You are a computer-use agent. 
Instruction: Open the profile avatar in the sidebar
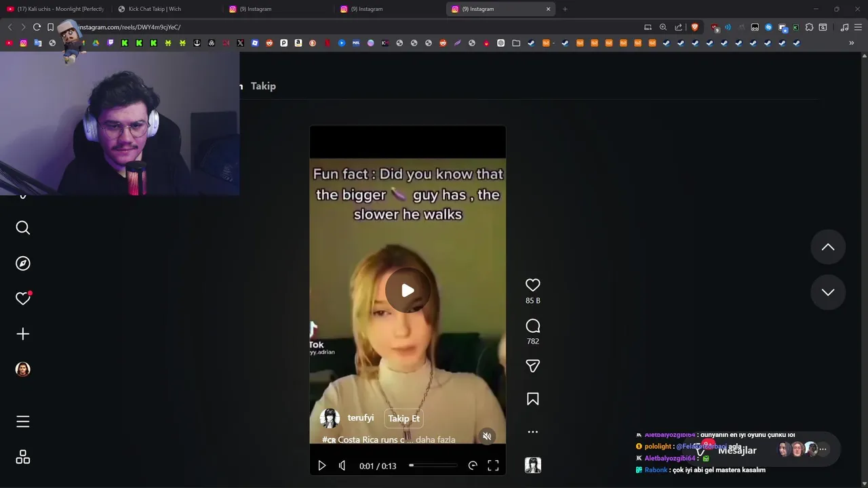pos(23,369)
